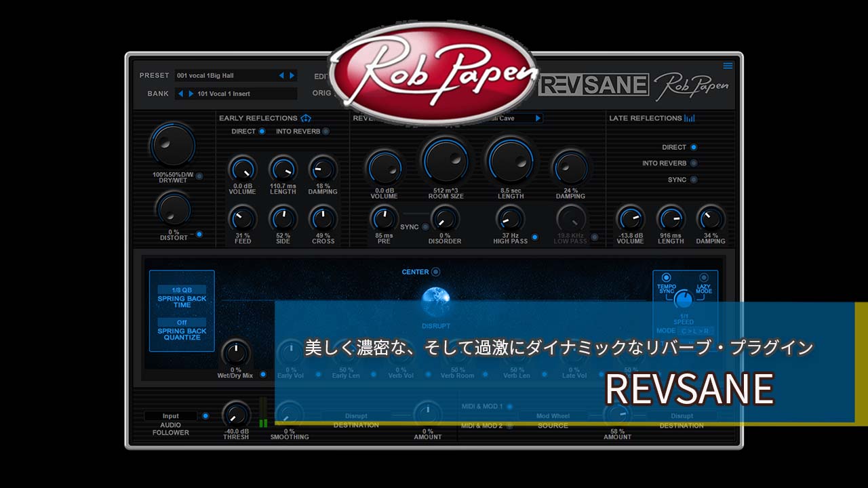Go to the previous preset with left arrow

[282, 75]
